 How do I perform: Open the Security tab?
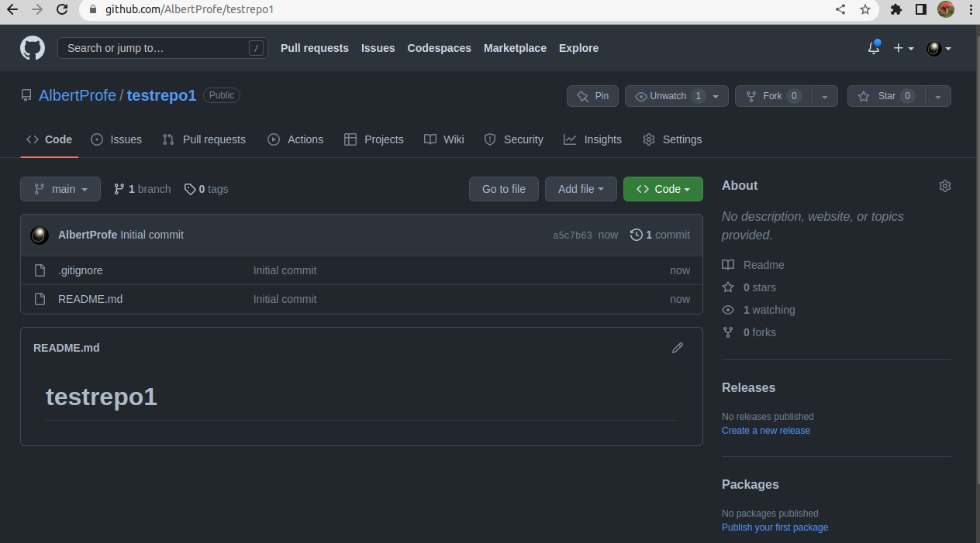[513, 139]
